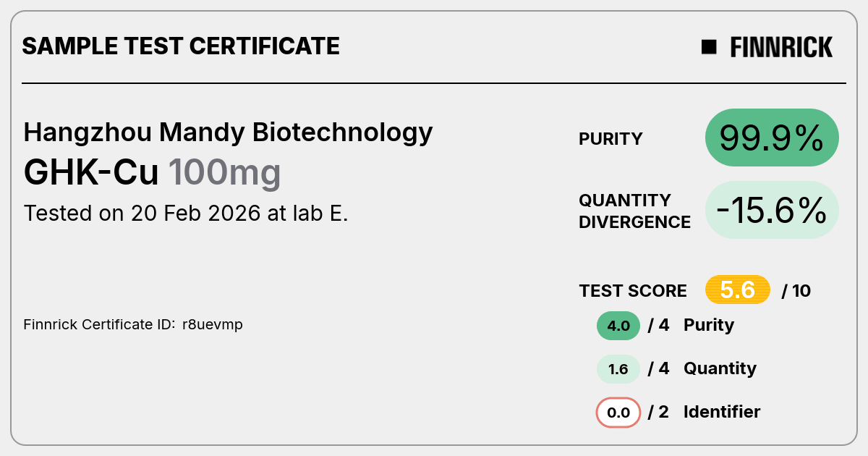The width and height of the screenshot is (868, 456).
Task: Click the gray 100mg dosage text
Action: coord(224,174)
